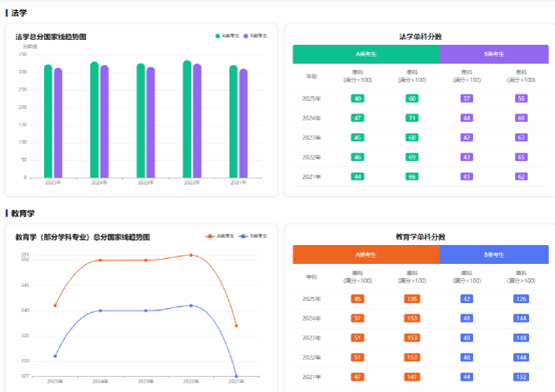This screenshot has width=555, height=392.
Task: Select green A类考生 header in 法学单科分数 table
Action: [366, 54]
